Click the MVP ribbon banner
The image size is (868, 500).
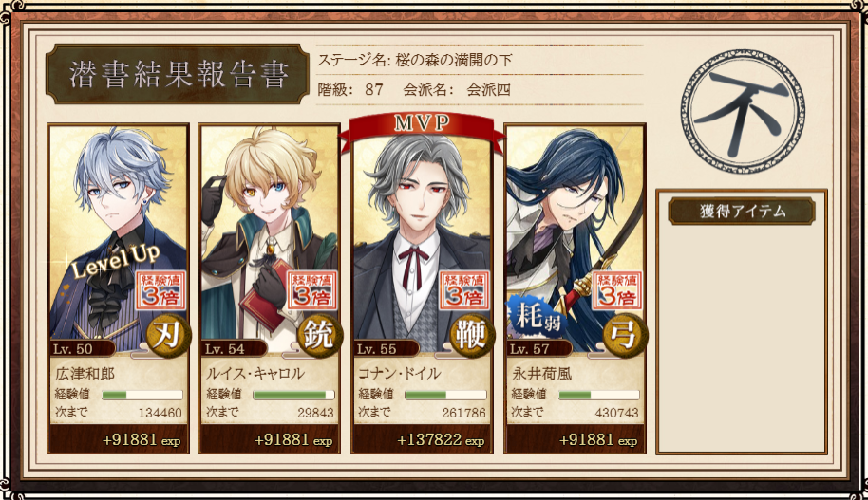pos(422,125)
